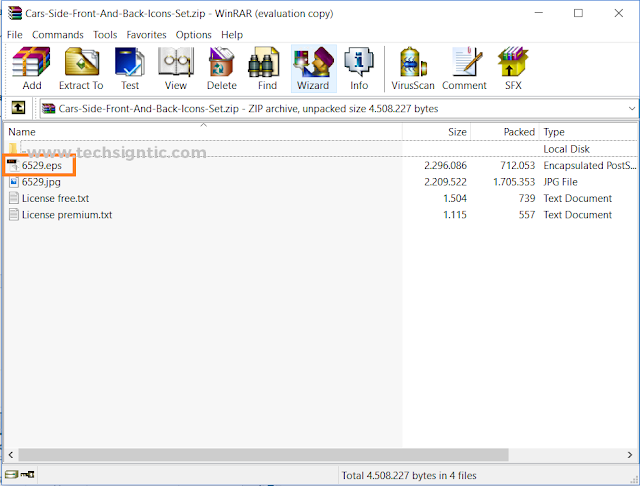Show archive Info
This screenshot has width=640, height=486.
(x=359, y=68)
